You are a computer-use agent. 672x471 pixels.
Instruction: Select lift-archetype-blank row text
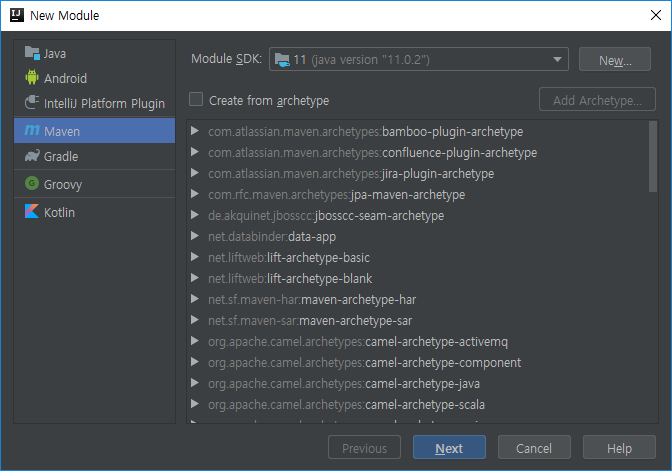[290, 279]
